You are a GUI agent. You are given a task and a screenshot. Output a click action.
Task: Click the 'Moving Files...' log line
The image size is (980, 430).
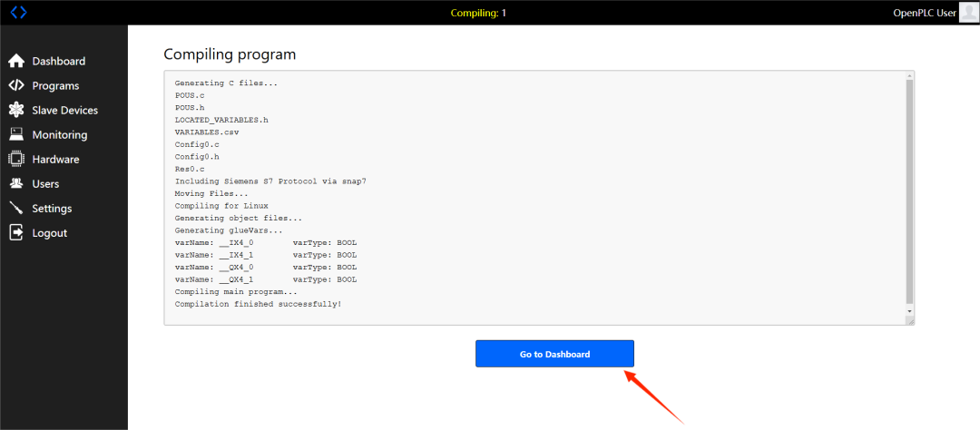pos(211,194)
